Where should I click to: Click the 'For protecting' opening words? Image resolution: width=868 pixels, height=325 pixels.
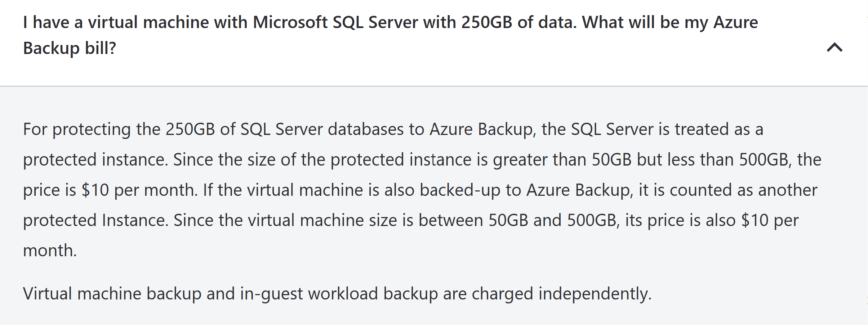click(77, 130)
